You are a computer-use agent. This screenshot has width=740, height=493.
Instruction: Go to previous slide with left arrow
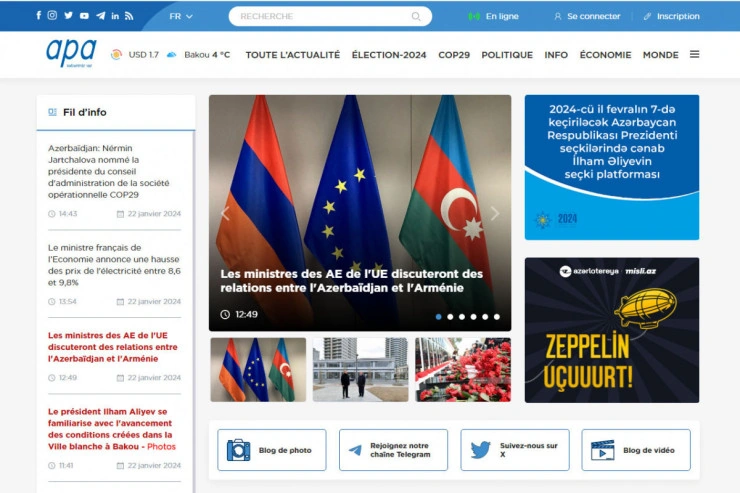pyautogui.click(x=225, y=213)
